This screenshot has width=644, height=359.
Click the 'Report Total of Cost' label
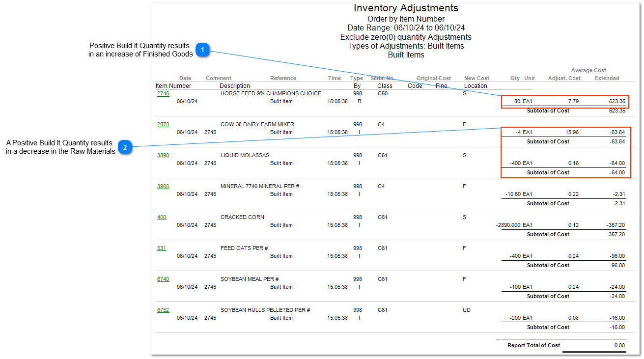[533, 346]
